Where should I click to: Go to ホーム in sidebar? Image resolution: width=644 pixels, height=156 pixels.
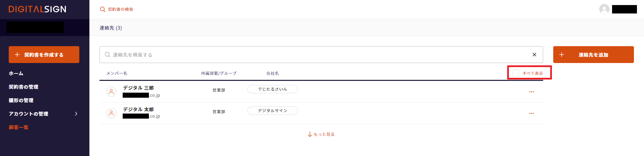click(16, 73)
